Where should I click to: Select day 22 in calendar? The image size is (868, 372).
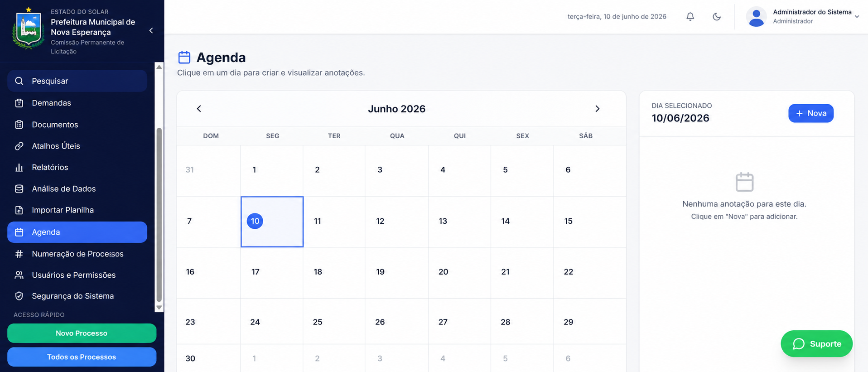click(590, 273)
